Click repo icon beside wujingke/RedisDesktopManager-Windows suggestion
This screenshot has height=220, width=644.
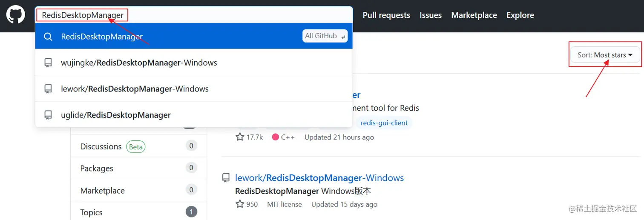48,63
